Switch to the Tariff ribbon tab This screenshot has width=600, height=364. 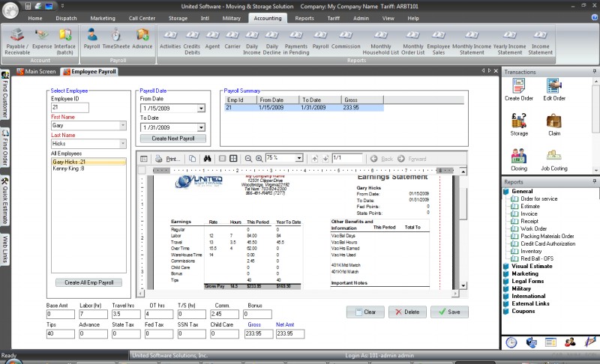(333, 18)
